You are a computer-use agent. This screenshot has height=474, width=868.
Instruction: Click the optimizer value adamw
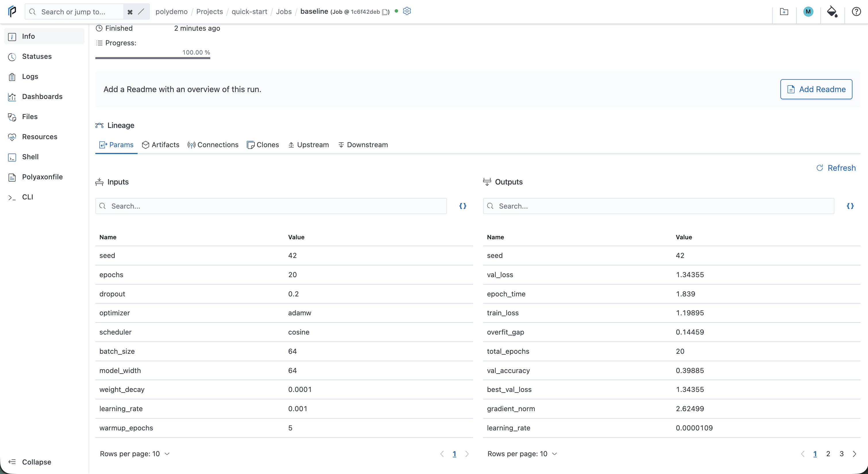click(x=300, y=313)
